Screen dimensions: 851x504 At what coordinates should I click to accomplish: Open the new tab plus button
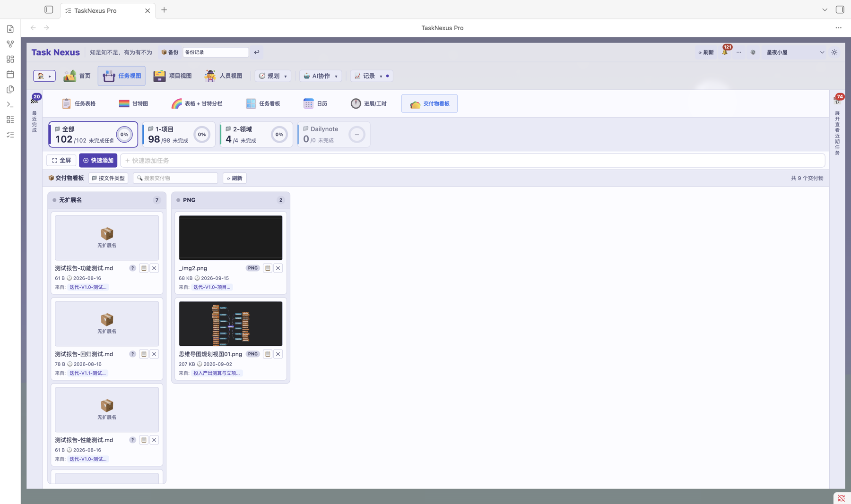point(164,10)
